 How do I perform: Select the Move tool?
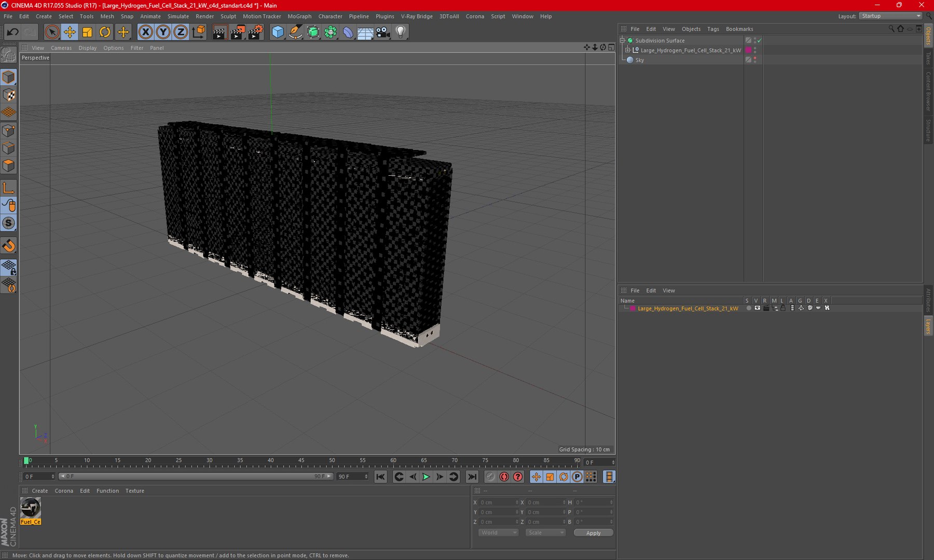70,32
